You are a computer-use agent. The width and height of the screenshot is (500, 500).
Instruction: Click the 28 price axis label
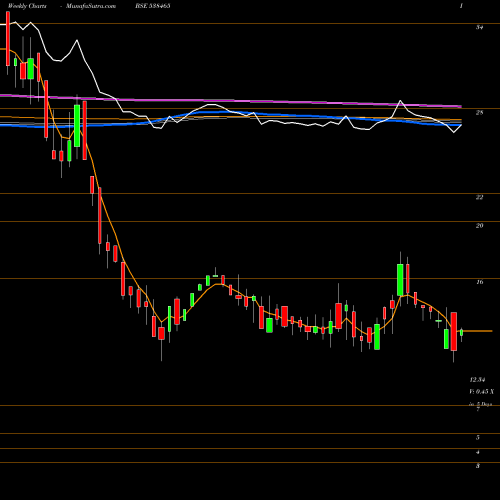coord(479,113)
